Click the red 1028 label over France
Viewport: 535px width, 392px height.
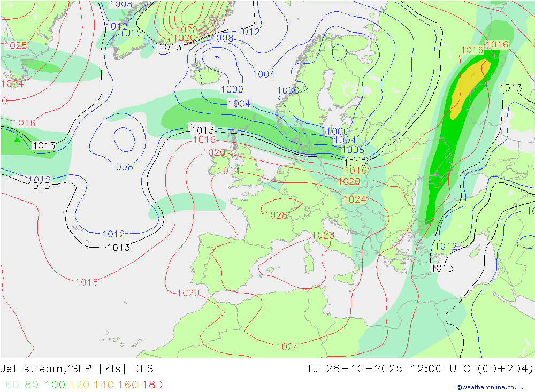point(276,216)
